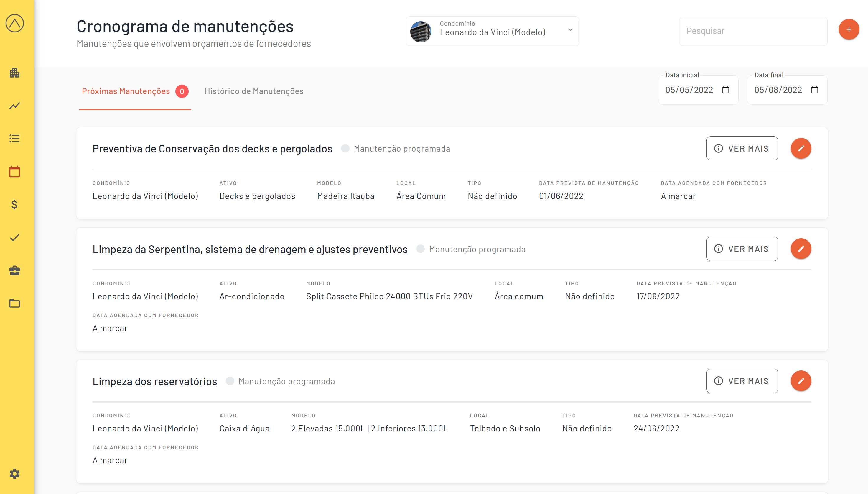The width and height of the screenshot is (868, 494).
Task: Select the calendar icon in sidebar
Action: [14, 172]
